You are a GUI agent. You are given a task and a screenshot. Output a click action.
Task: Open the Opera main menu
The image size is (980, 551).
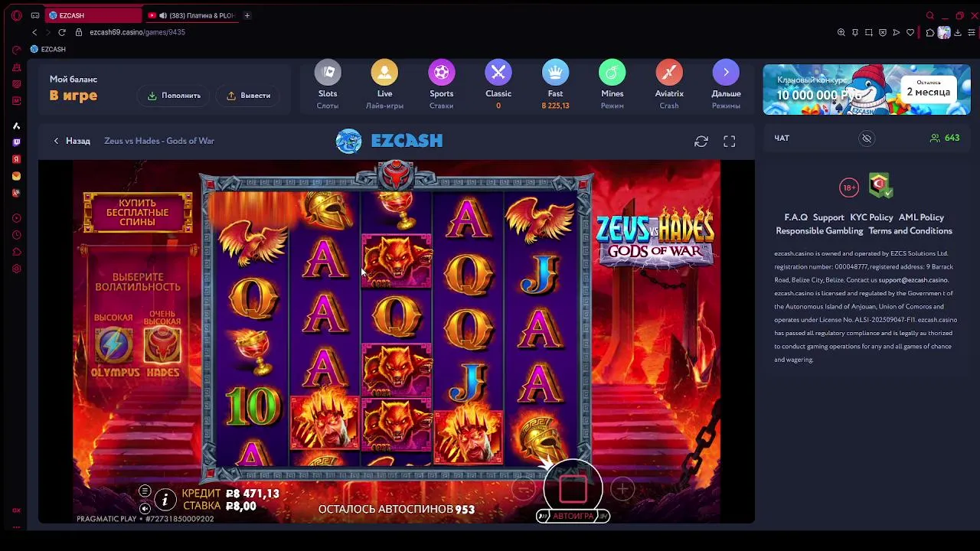pos(16,15)
